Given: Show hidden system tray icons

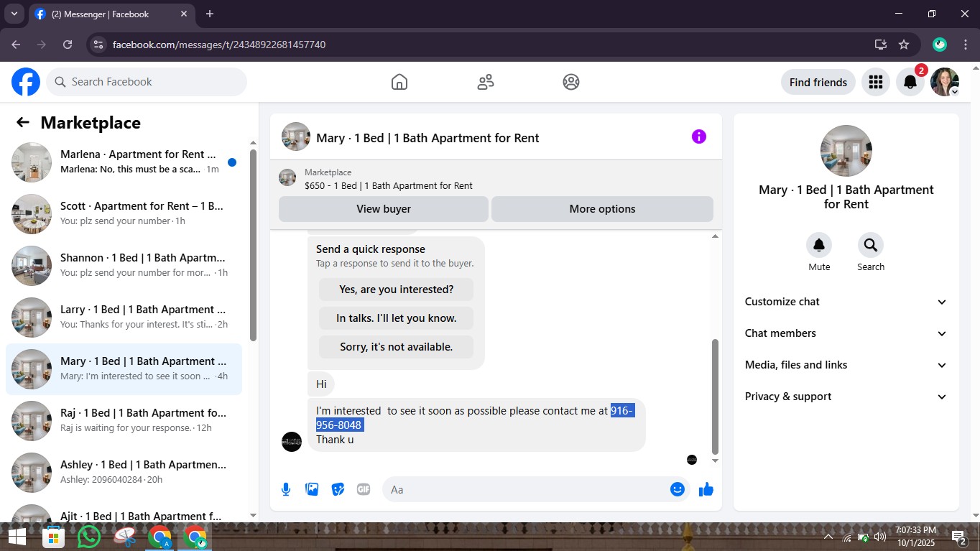Looking at the screenshot, I should 828,537.
